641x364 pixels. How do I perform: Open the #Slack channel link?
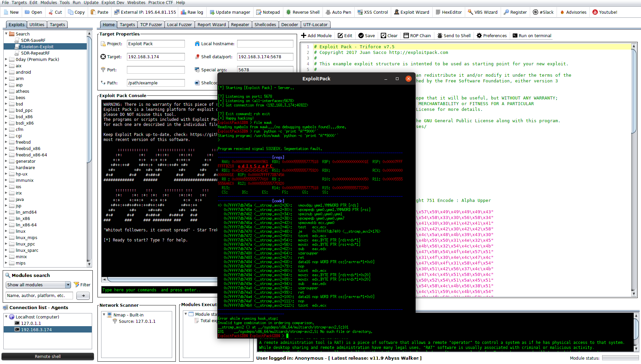[x=543, y=12]
